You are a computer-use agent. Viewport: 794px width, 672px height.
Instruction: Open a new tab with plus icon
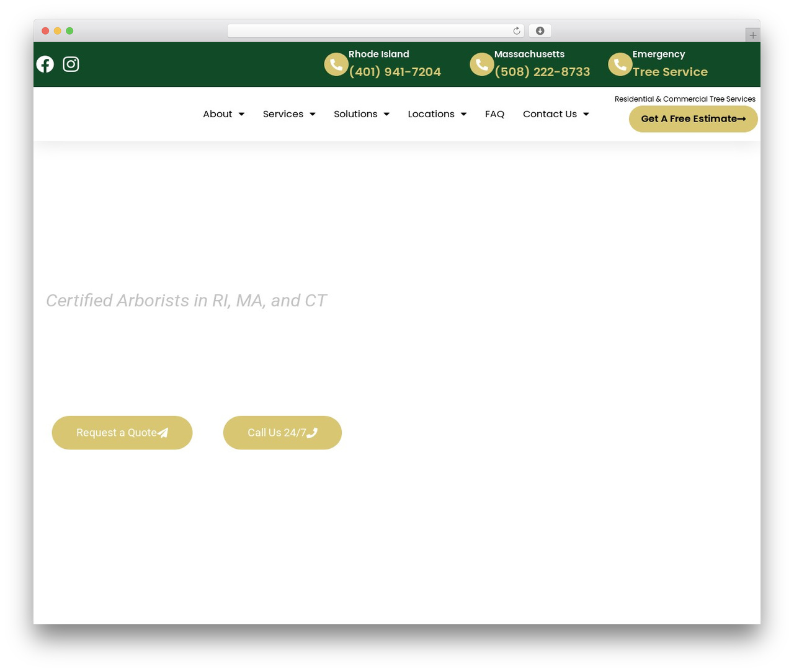tap(752, 35)
